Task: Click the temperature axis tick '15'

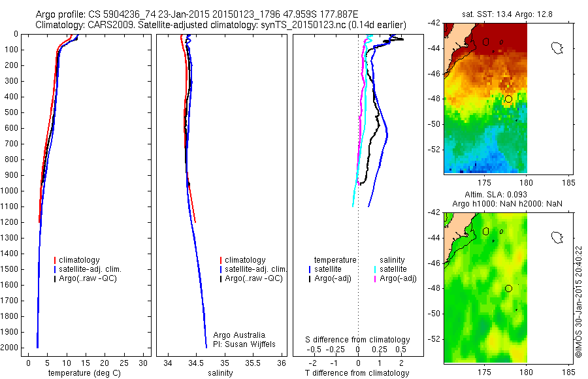Action: tap(86, 363)
